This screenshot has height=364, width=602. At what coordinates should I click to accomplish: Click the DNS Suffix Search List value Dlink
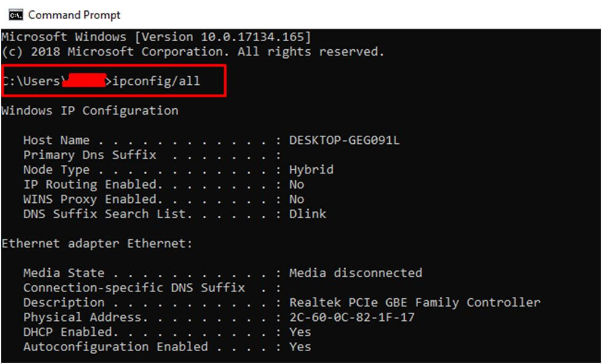(x=307, y=214)
